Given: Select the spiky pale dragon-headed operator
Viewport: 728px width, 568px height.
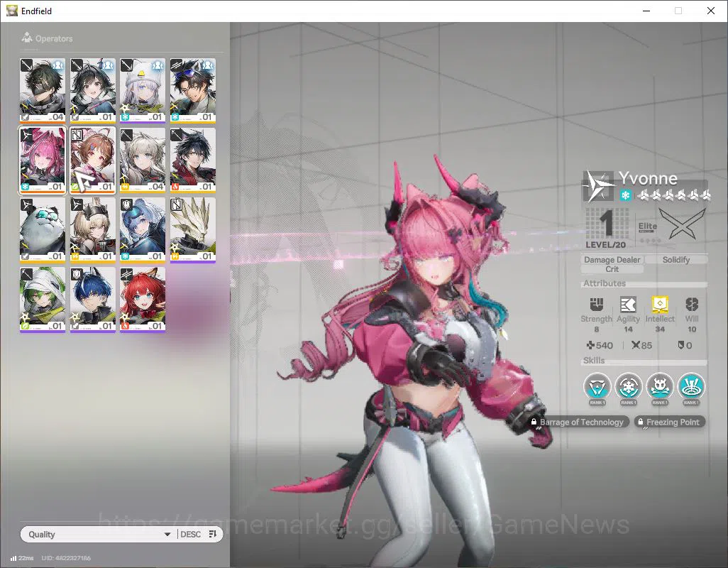Looking at the screenshot, I should click(193, 230).
